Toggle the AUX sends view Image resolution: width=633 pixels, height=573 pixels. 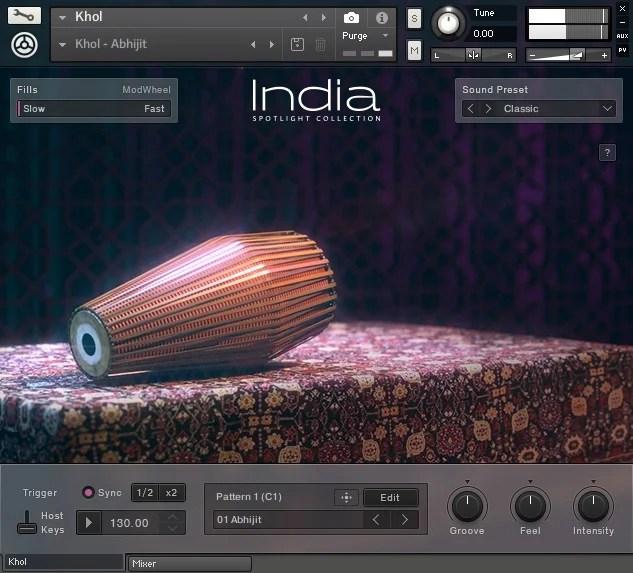623,36
